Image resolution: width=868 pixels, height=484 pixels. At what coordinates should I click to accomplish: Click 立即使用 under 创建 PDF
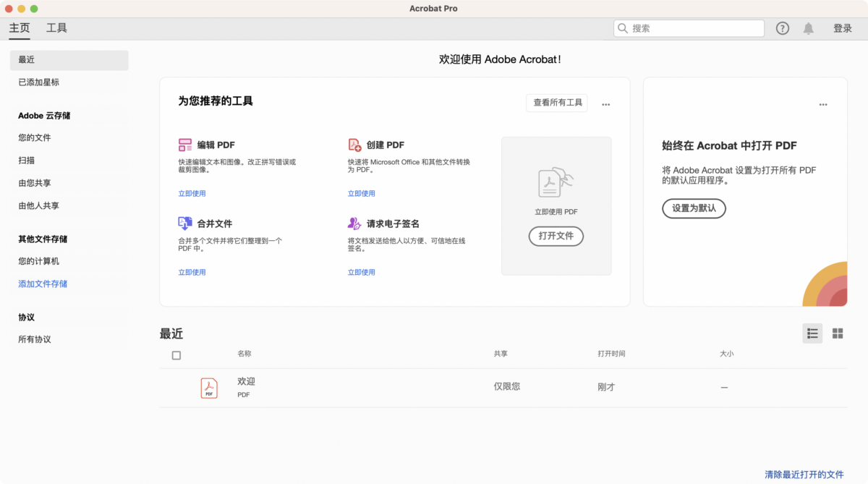361,193
